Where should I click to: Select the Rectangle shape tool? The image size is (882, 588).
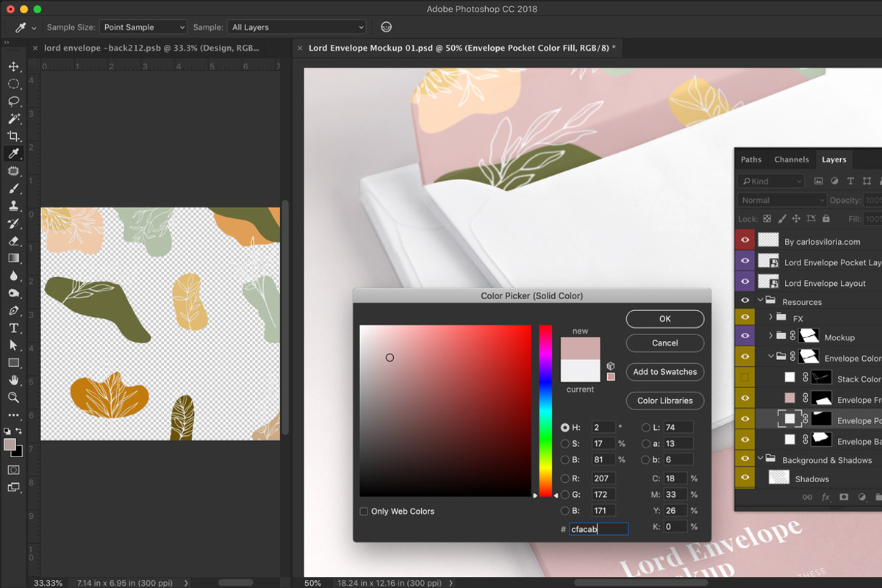13,362
